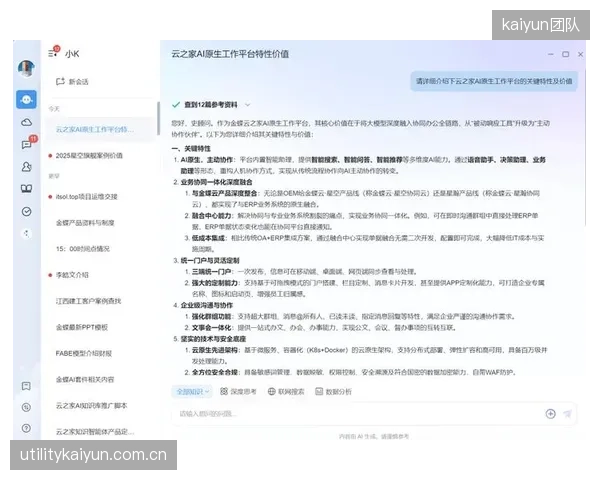Open conversation 云之家AI知识库推广脚本
Image resolution: width=600 pixels, height=480 pixels.
[x=91, y=406]
